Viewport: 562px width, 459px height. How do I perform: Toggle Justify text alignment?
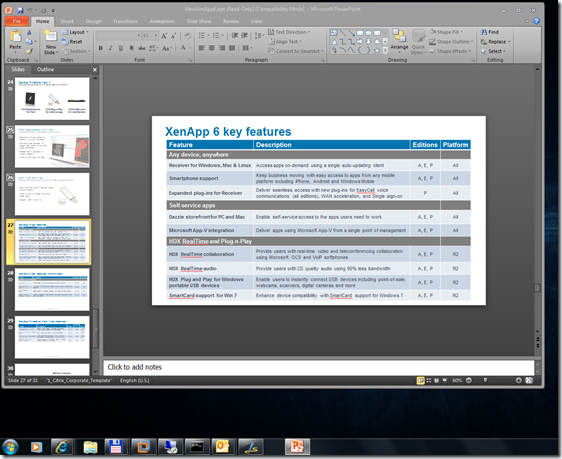(232, 48)
